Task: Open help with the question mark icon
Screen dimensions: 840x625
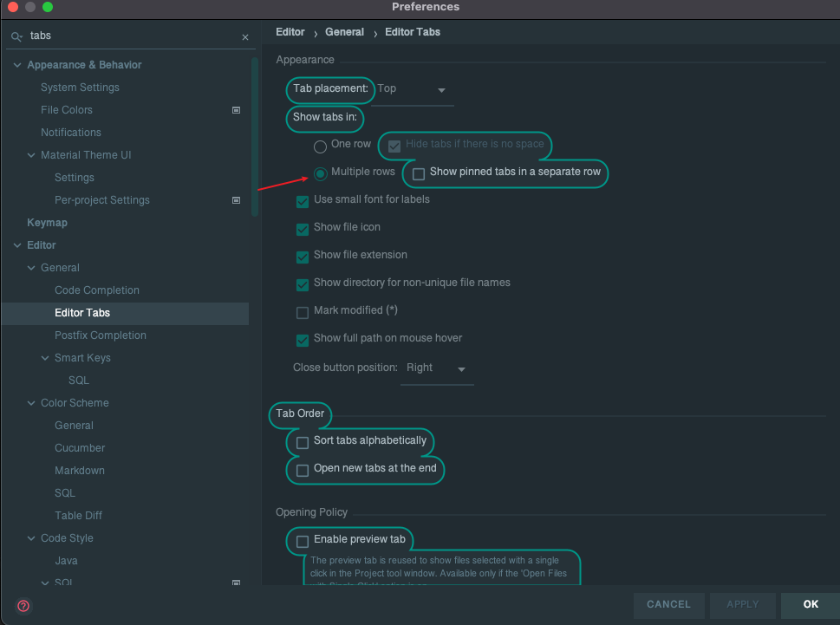Action: point(23,606)
